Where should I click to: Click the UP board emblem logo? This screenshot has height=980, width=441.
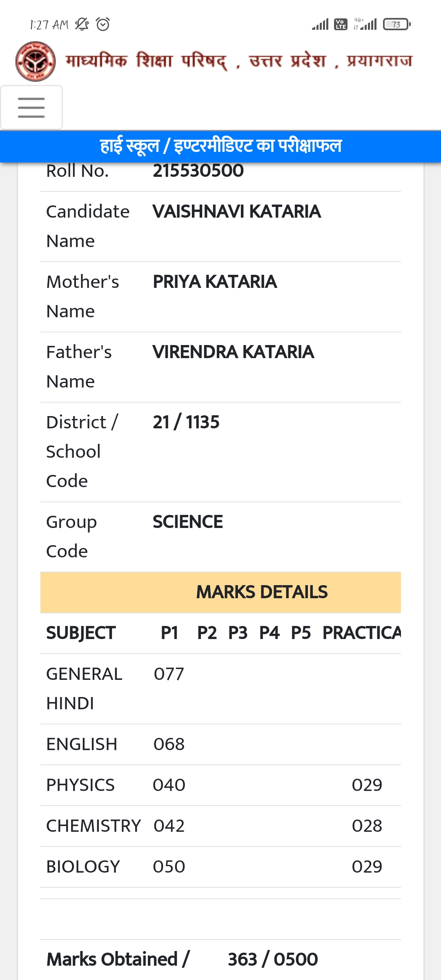coord(36,61)
